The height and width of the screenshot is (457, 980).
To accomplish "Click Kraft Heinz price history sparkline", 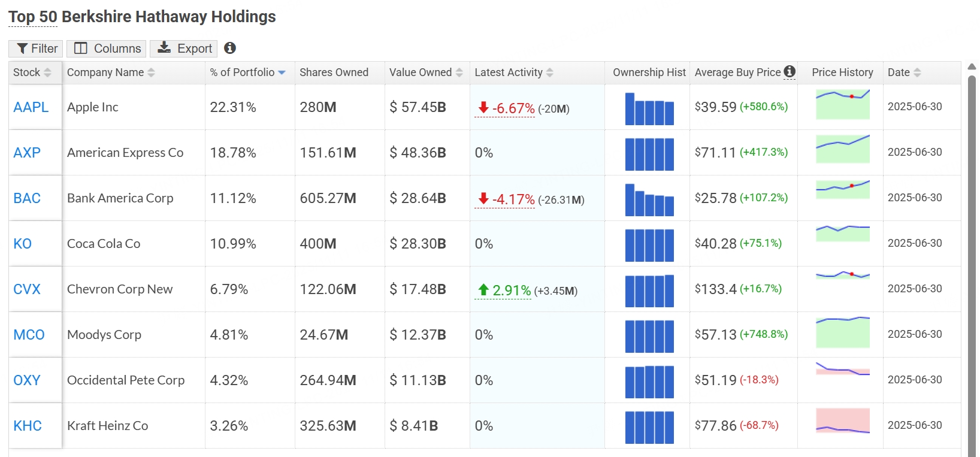I will [x=843, y=420].
